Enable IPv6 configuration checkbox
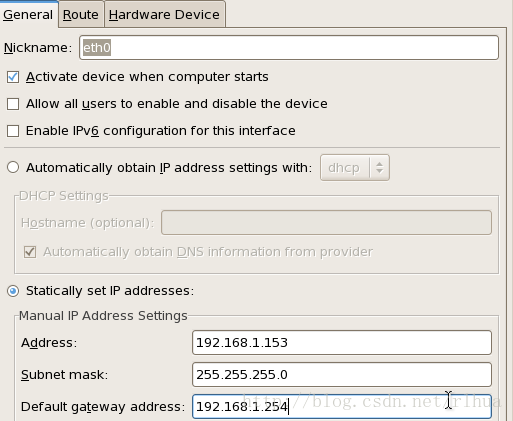 (x=13, y=131)
